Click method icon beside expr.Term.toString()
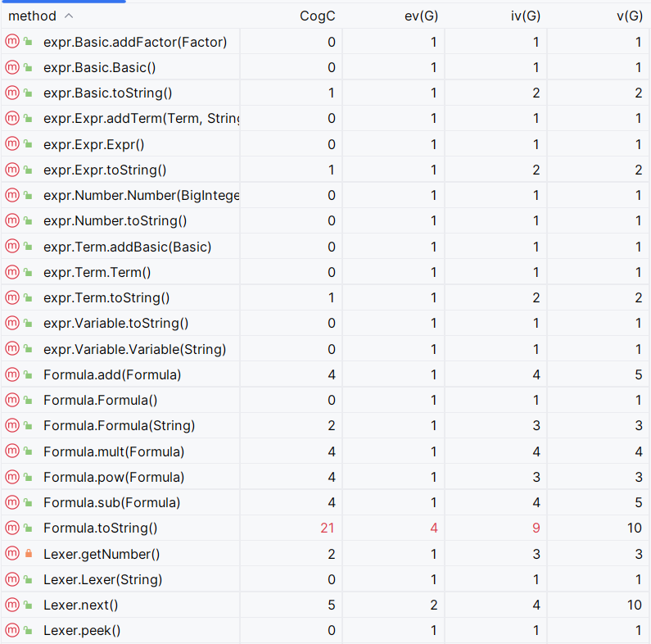651x644 pixels. click(x=11, y=298)
